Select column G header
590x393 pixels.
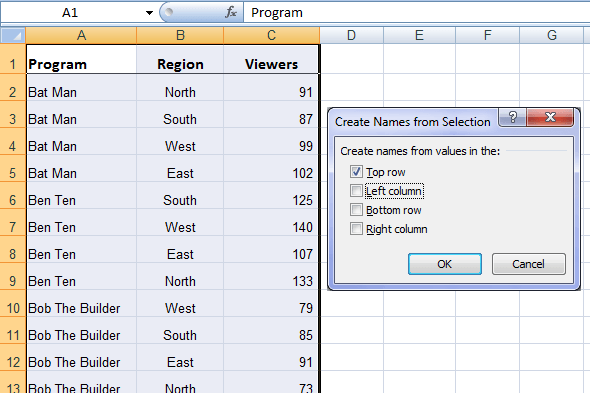[552, 35]
